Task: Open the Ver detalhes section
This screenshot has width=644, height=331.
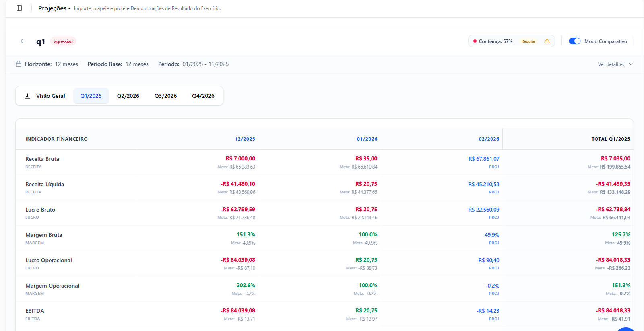Action: tap(611, 64)
